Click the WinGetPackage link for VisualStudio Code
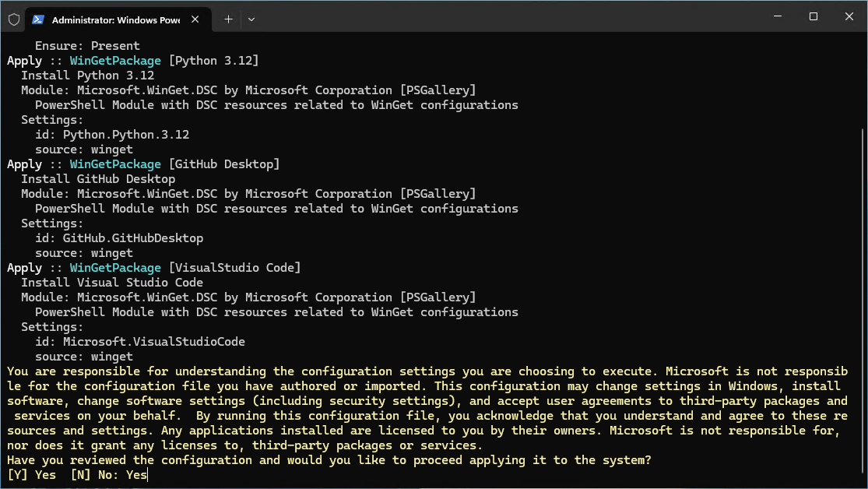The image size is (868, 489). coord(115,268)
